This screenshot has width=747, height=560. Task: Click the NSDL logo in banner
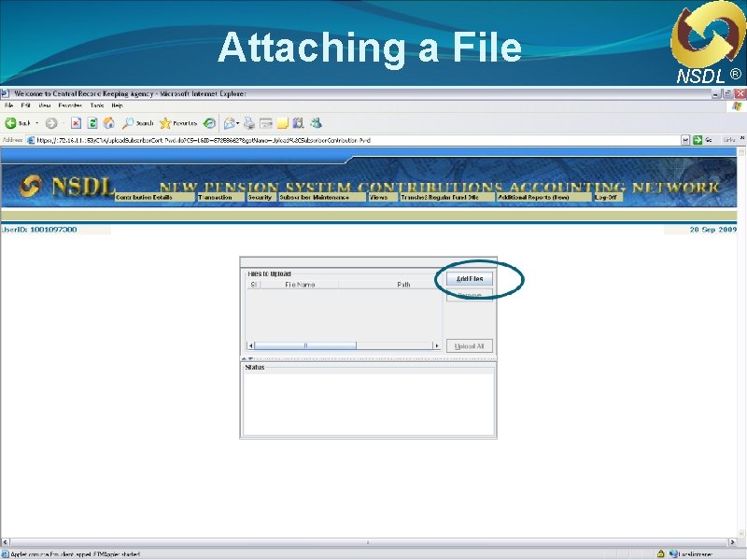(x=66, y=186)
